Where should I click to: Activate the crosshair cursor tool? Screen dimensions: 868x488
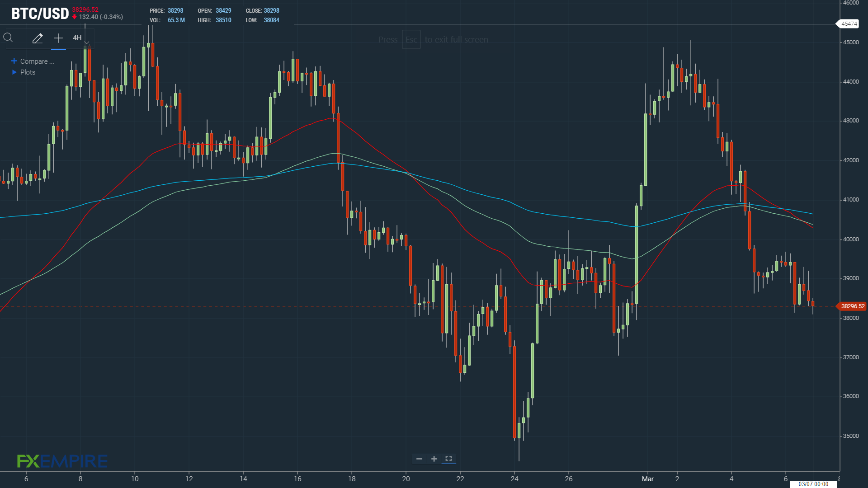(58, 38)
